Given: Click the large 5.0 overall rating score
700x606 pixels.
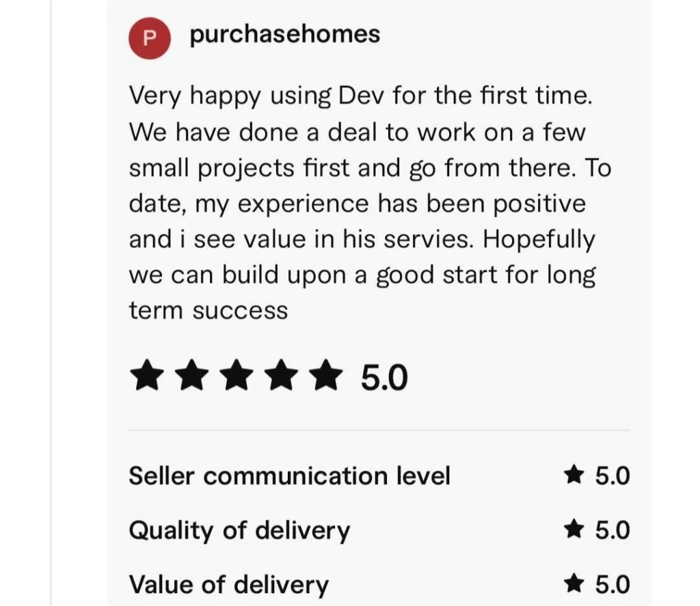Looking at the screenshot, I should tap(384, 378).
